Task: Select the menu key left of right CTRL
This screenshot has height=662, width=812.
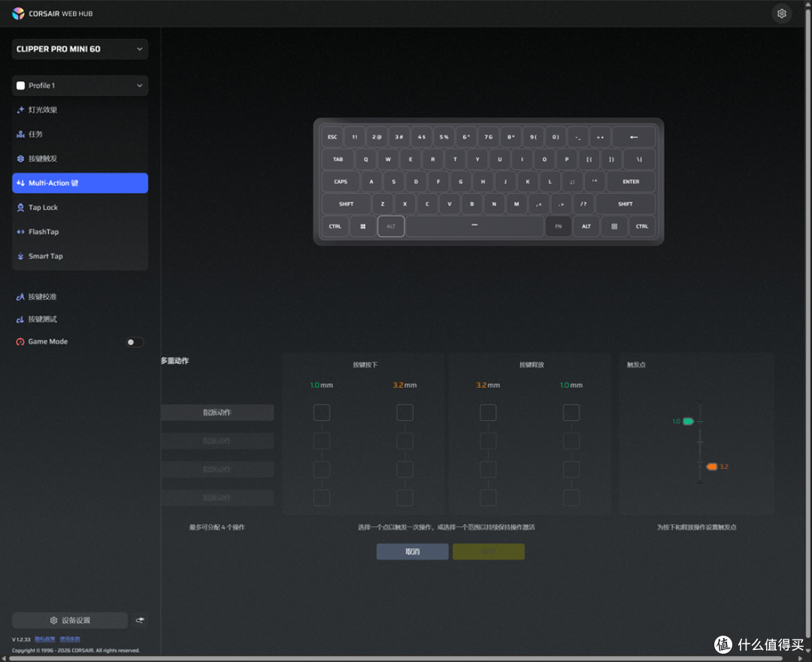Action: [614, 226]
